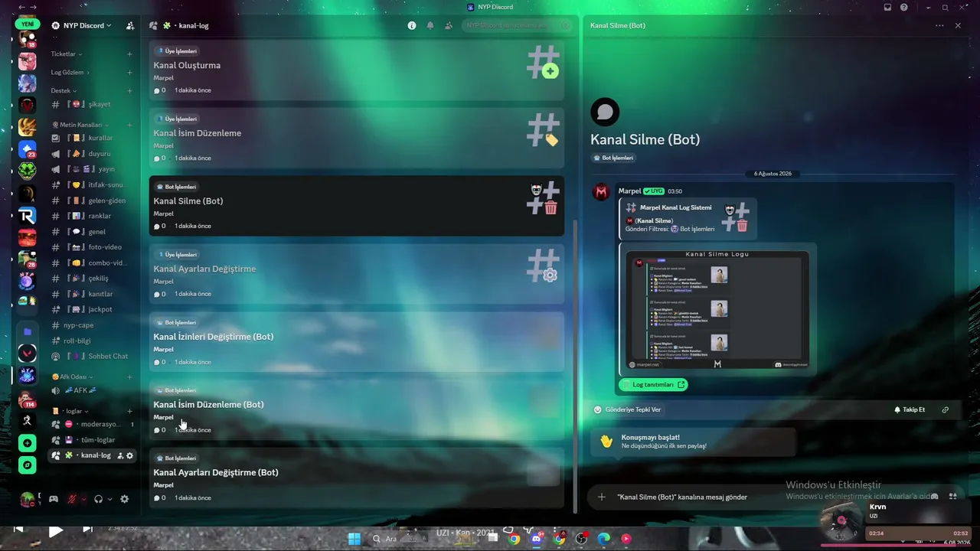Screen dimensions: 980x551
Task: Add a channel to Metin Kanalları category
Action: pyautogui.click(x=129, y=125)
